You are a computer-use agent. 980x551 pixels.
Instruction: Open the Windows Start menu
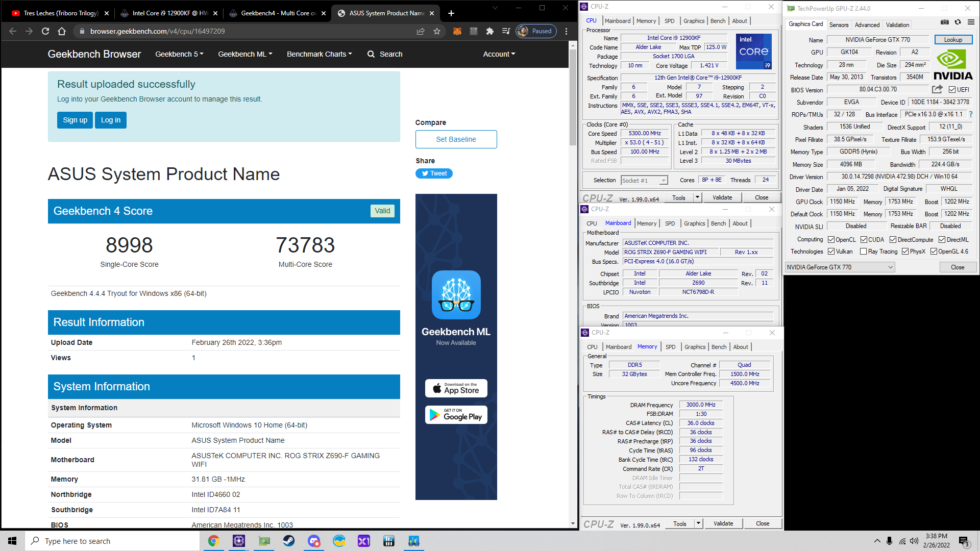point(12,541)
